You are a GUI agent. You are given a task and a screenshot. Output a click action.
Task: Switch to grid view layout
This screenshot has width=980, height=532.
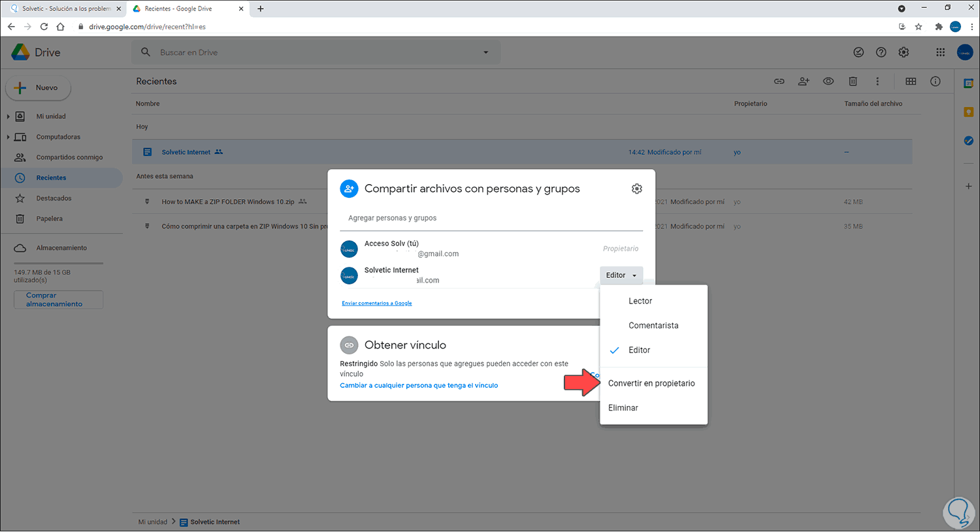(x=911, y=82)
